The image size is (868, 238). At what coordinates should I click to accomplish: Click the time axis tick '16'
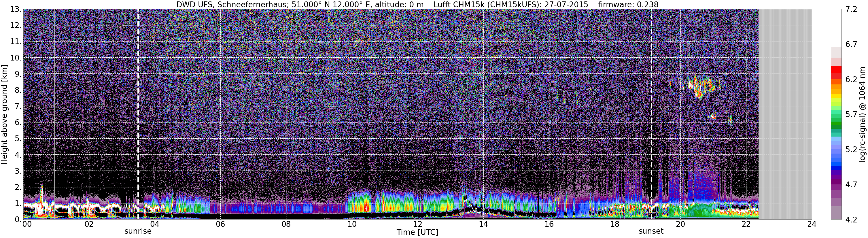click(x=549, y=225)
